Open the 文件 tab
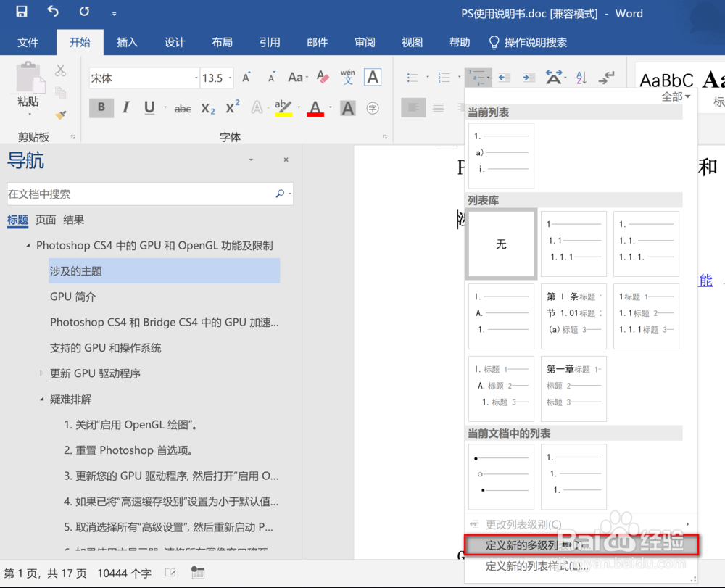The height and width of the screenshot is (588, 725). [28, 43]
